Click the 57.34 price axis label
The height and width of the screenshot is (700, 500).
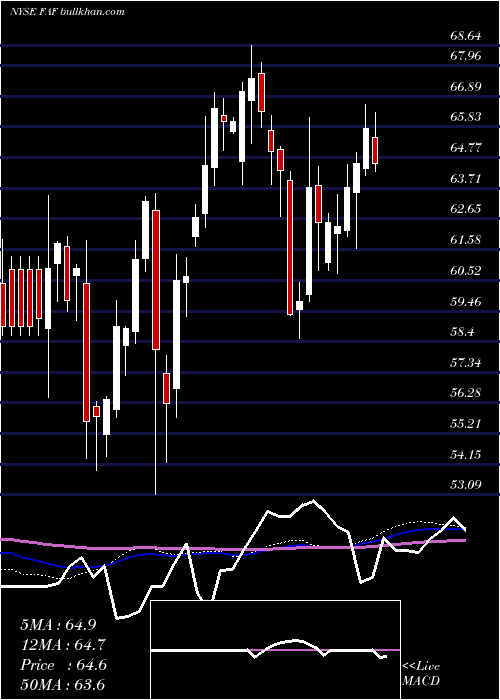466,362
